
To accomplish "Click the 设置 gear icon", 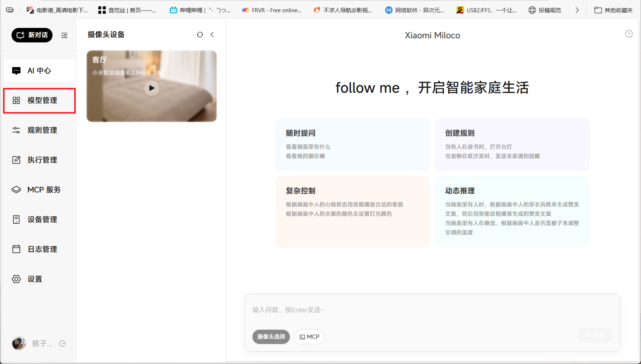I will (16, 279).
